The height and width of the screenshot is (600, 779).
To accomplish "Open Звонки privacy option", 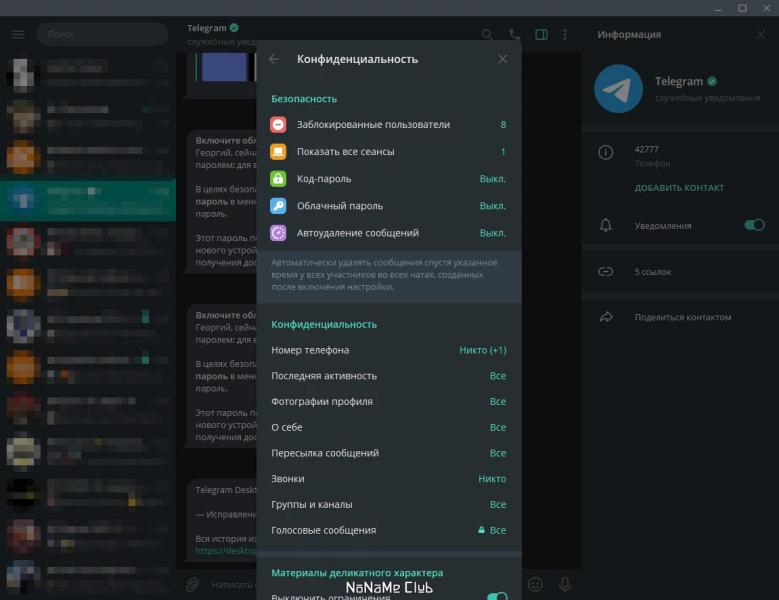I will coord(389,479).
